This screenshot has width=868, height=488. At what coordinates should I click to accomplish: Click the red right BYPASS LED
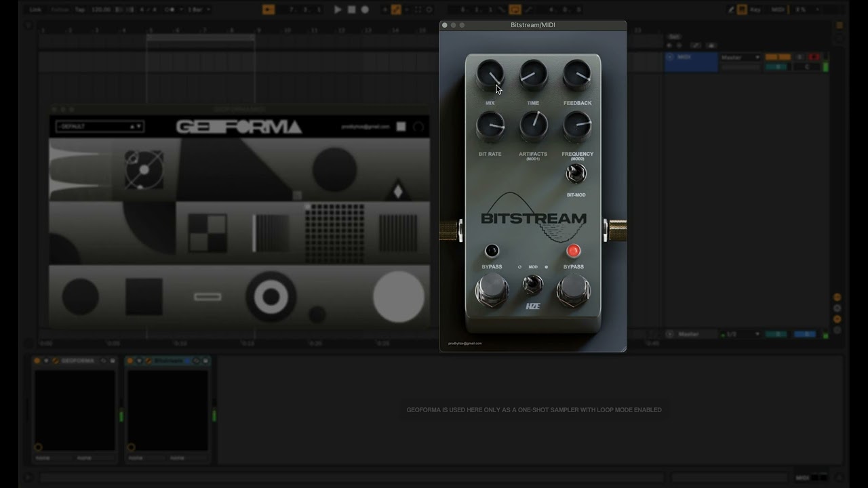pyautogui.click(x=573, y=251)
